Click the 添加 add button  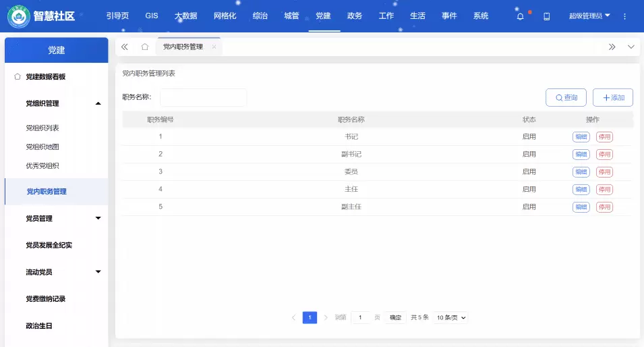pos(612,98)
